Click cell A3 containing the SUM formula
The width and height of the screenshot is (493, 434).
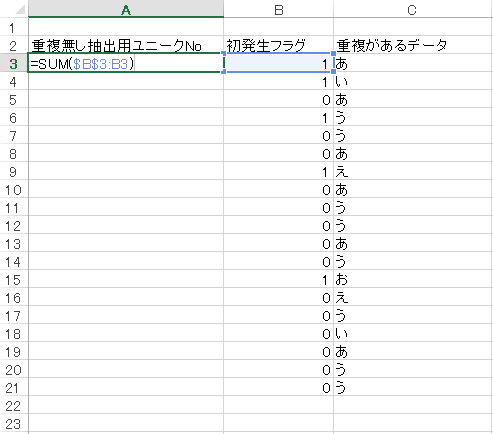tap(126, 63)
